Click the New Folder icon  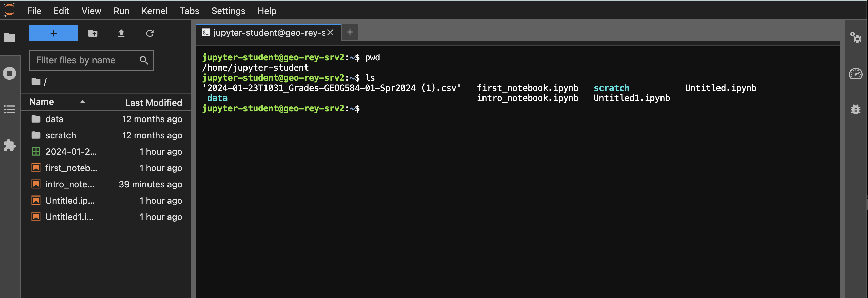pyautogui.click(x=93, y=33)
